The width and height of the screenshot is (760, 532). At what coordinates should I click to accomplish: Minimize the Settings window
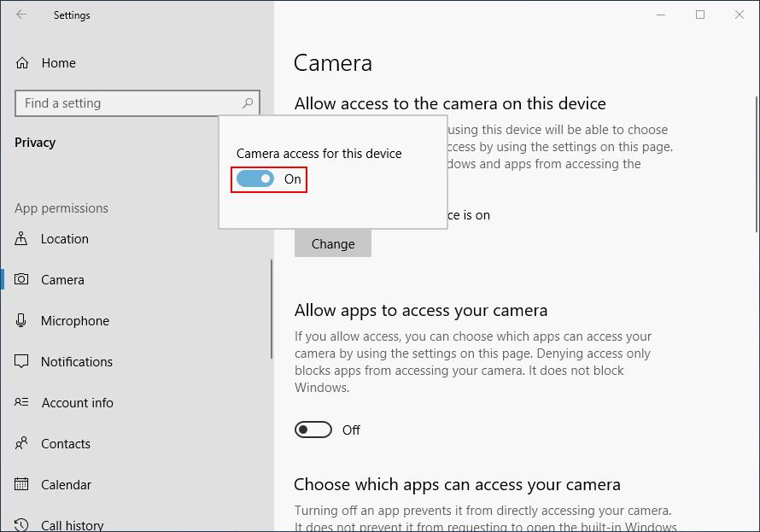point(661,15)
